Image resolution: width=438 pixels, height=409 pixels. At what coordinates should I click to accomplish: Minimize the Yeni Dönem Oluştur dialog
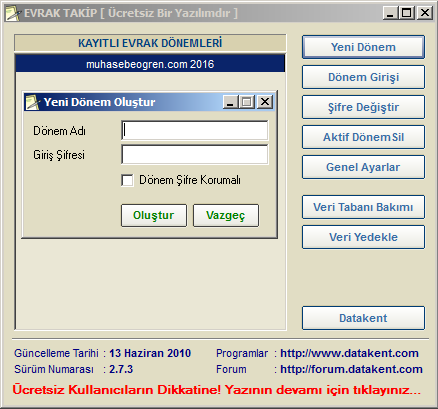[230, 102]
